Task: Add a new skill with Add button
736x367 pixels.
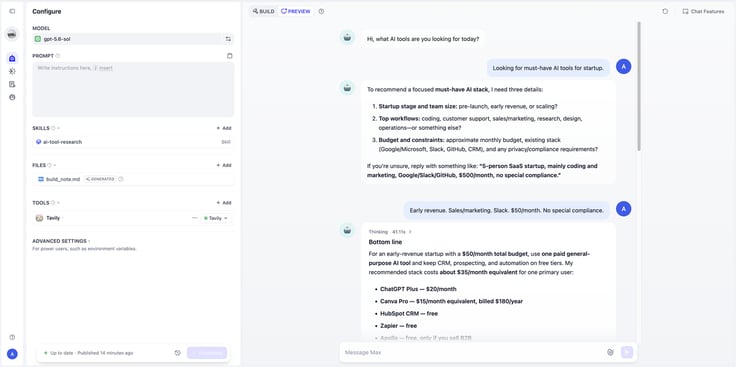Action: [x=224, y=128]
